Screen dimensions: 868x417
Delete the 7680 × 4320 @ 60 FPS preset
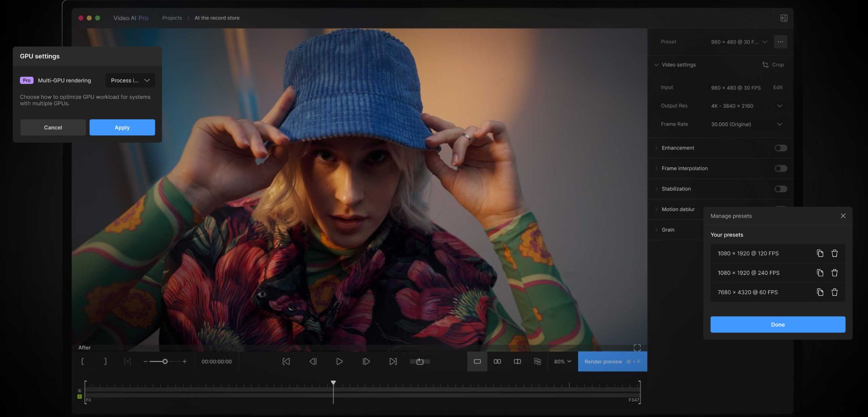[x=834, y=292]
